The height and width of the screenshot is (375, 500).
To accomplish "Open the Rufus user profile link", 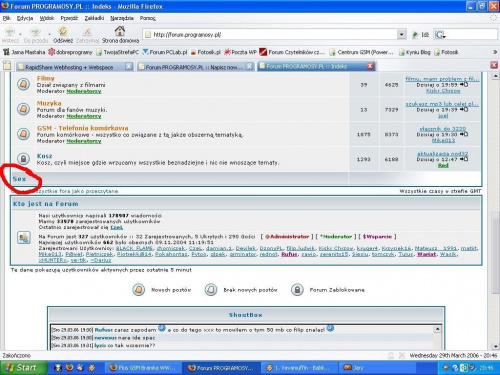I will point(289,254).
